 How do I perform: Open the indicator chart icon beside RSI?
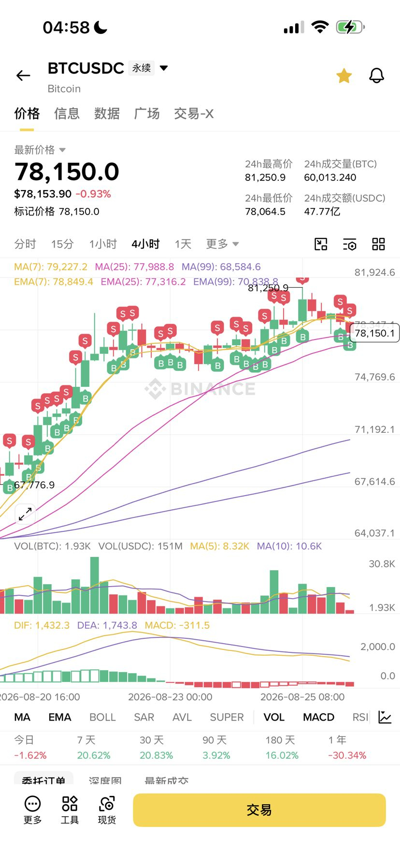[x=385, y=717]
